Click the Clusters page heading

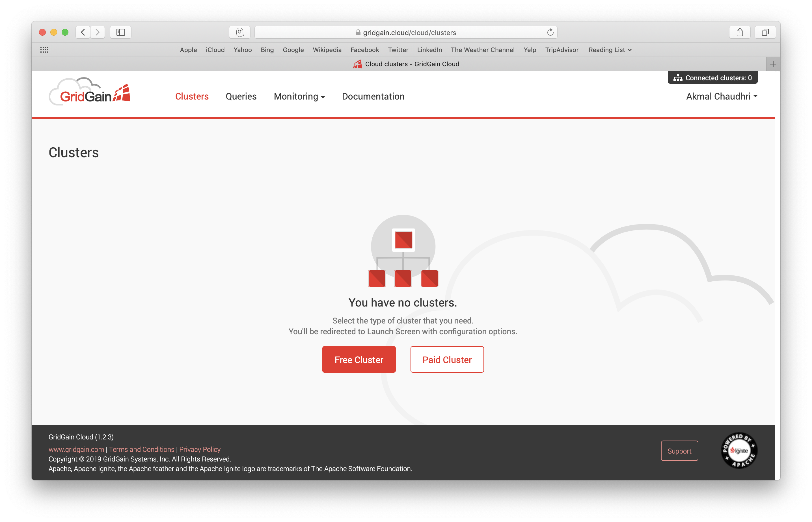coord(74,152)
